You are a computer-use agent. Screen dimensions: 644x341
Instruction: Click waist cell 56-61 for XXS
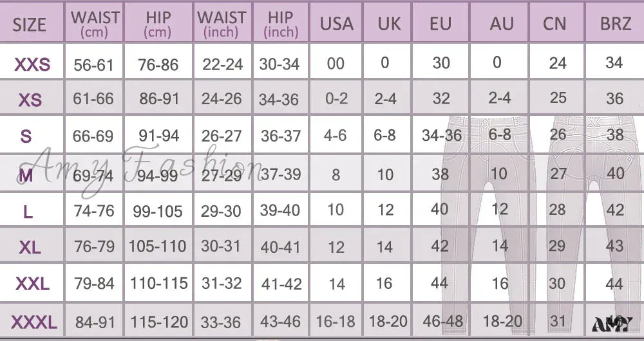tap(93, 65)
